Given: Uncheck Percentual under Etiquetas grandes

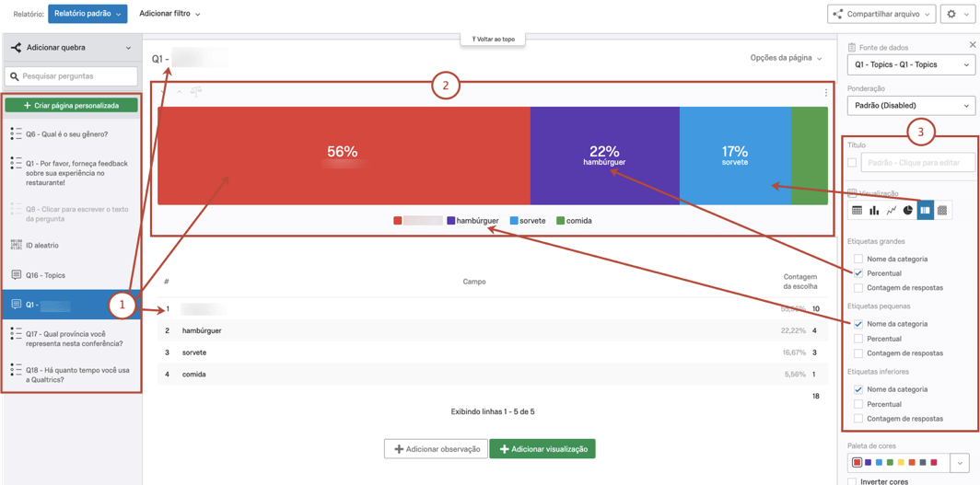Looking at the screenshot, I should pos(858,273).
